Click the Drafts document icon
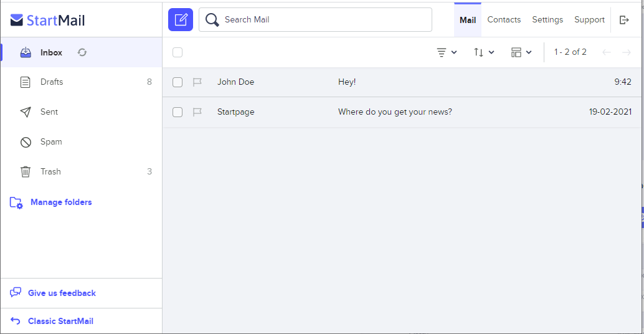 pos(26,82)
